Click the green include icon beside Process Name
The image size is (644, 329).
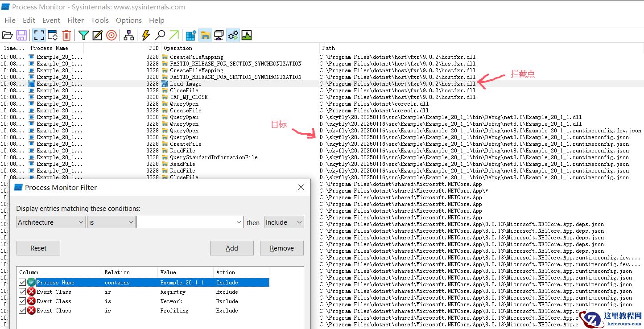click(31, 282)
